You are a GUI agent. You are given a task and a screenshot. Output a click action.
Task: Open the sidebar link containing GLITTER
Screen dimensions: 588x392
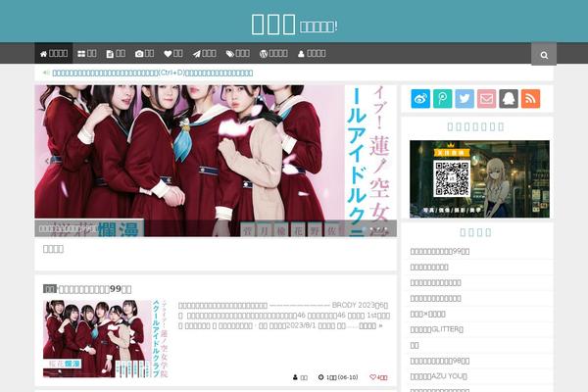point(437,329)
